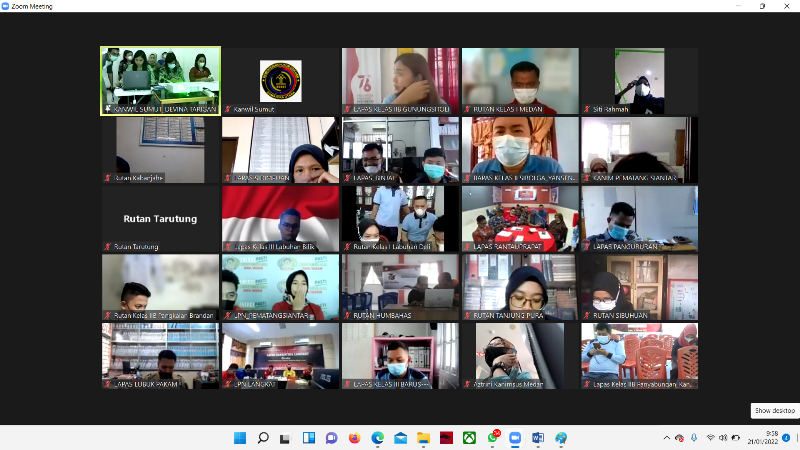800x450 pixels.
Task: Select the Rutan Tarutung participant tile
Action: point(160,219)
